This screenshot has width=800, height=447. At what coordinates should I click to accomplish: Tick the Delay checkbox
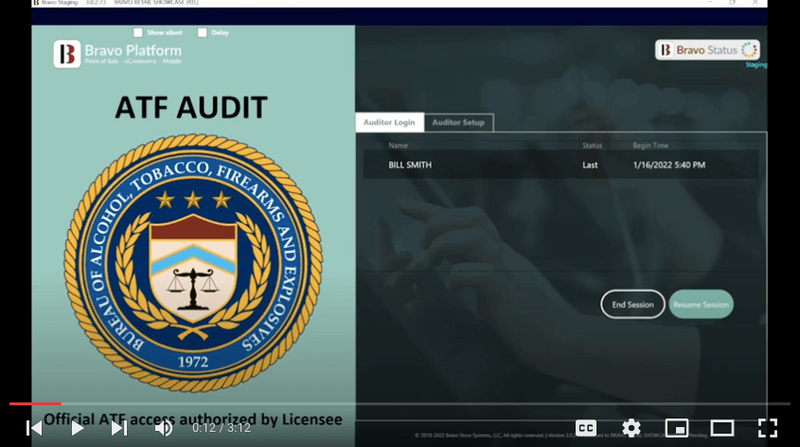pyautogui.click(x=203, y=33)
